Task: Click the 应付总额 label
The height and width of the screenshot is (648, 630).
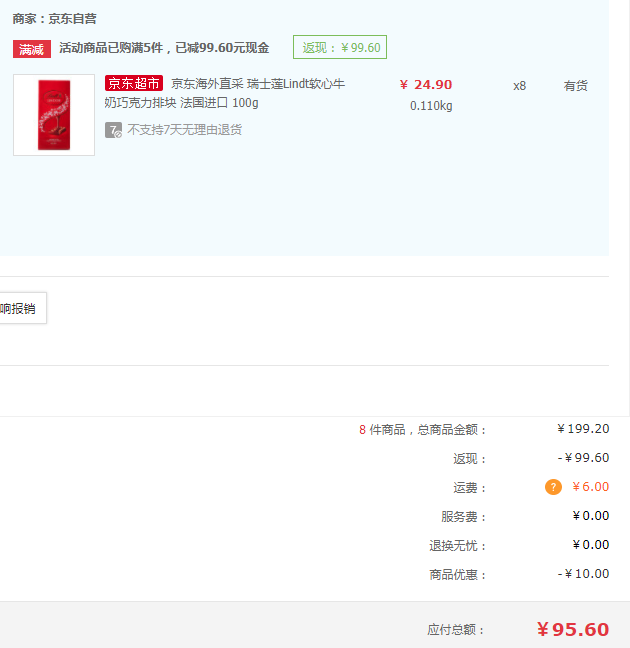Action: [456, 630]
